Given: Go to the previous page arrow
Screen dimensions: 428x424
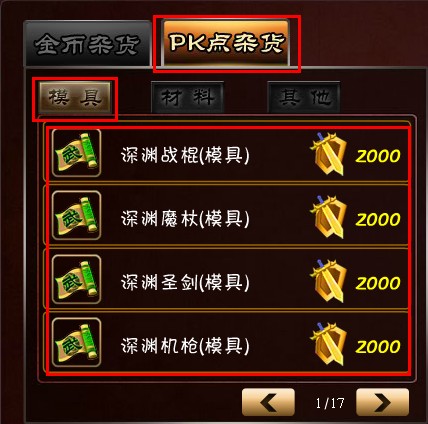Looking at the screenshot, I should click(x=268, y=402).
